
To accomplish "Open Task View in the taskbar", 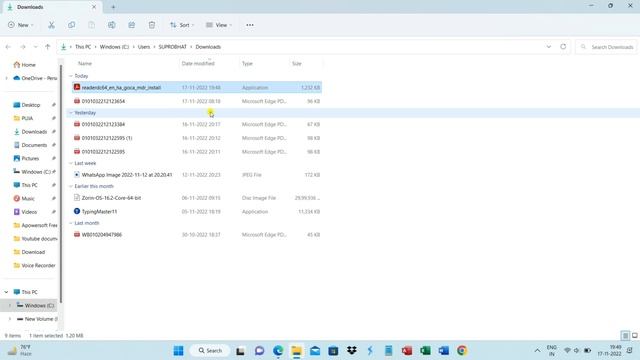I will [240, 351].
